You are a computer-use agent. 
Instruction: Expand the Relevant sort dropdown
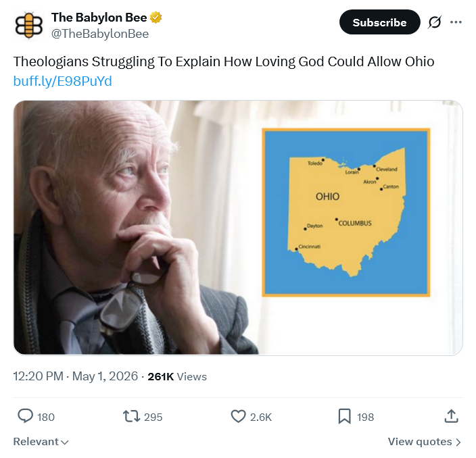(x=41, y=442)
